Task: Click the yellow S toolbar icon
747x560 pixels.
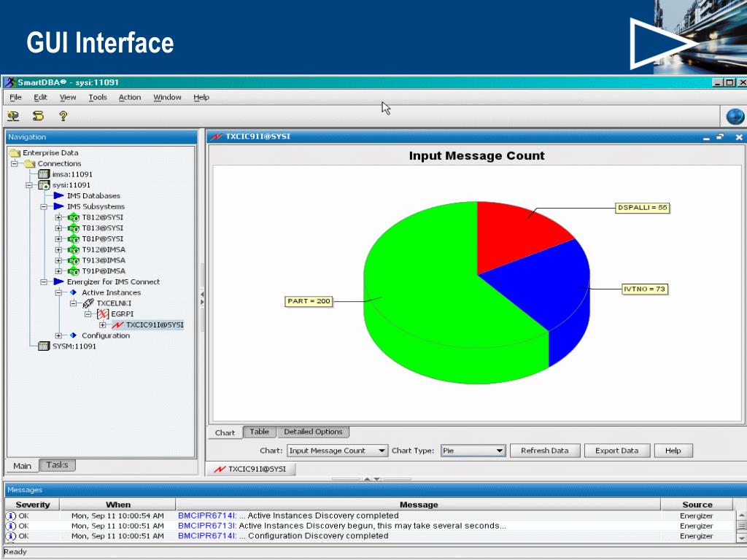Action: tap(38, 116)
